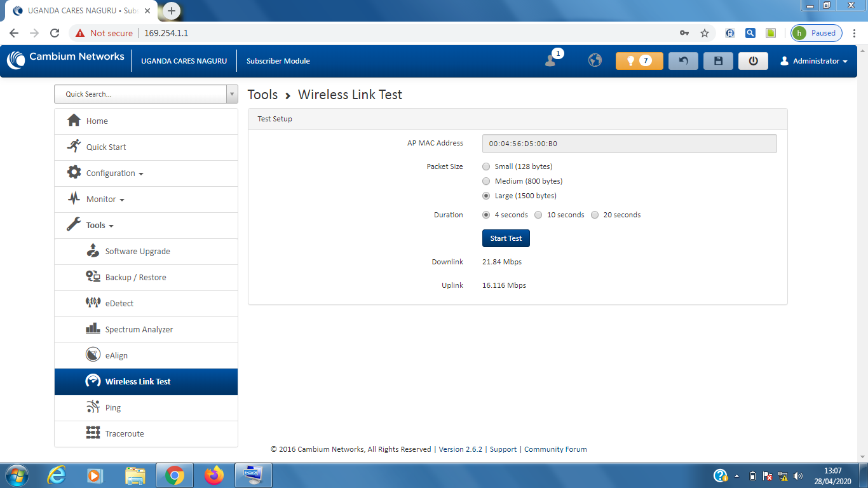Viewport: 868px width, 488px height.
Task: Open the notifications lightbulb with 7 alerts
Action: pos(639,61)
